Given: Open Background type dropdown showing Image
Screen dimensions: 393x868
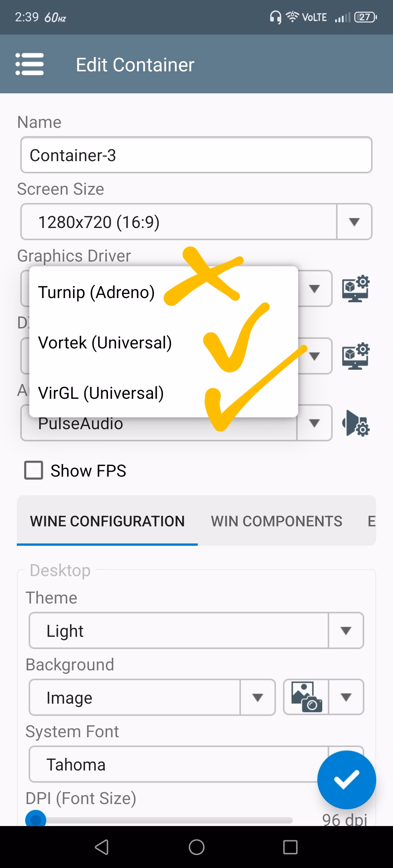Looking at the screenshot, I should [257, 697].
